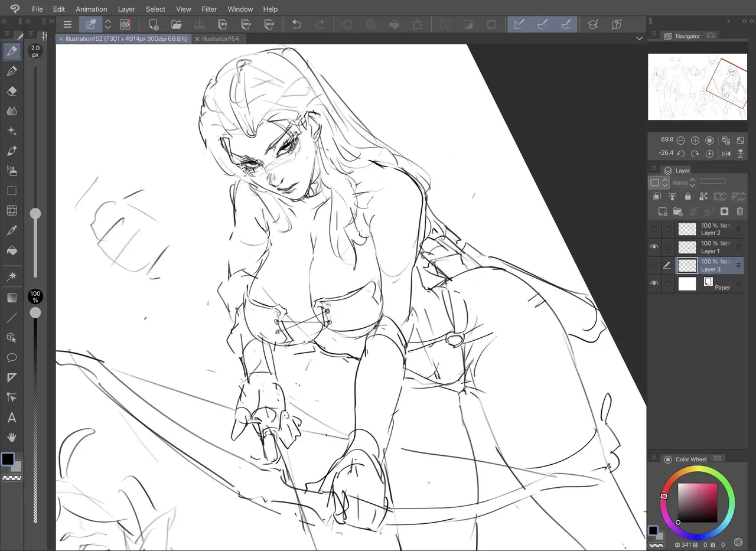
Task: Select the Eraser tool
Action: pyautogui.click(x=11, y=91)
